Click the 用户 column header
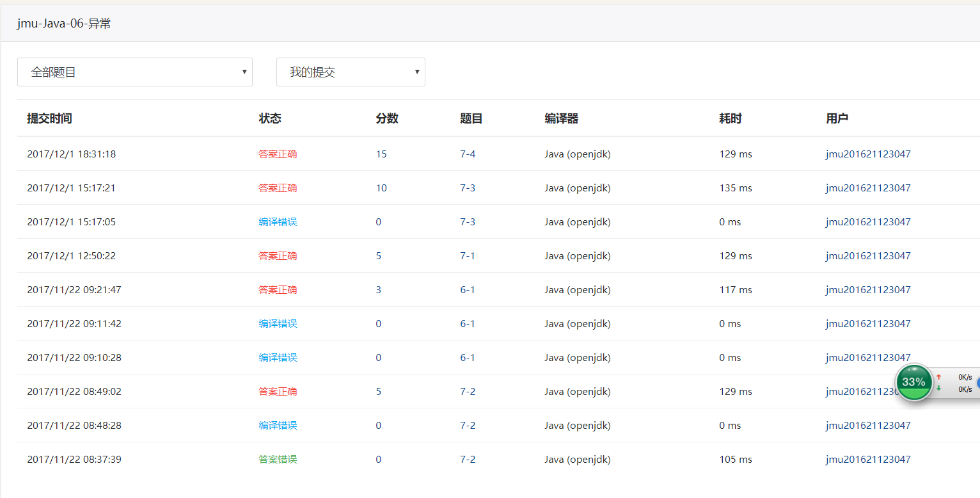This screenshot has height=498, width=980. (x=837, y=118)
